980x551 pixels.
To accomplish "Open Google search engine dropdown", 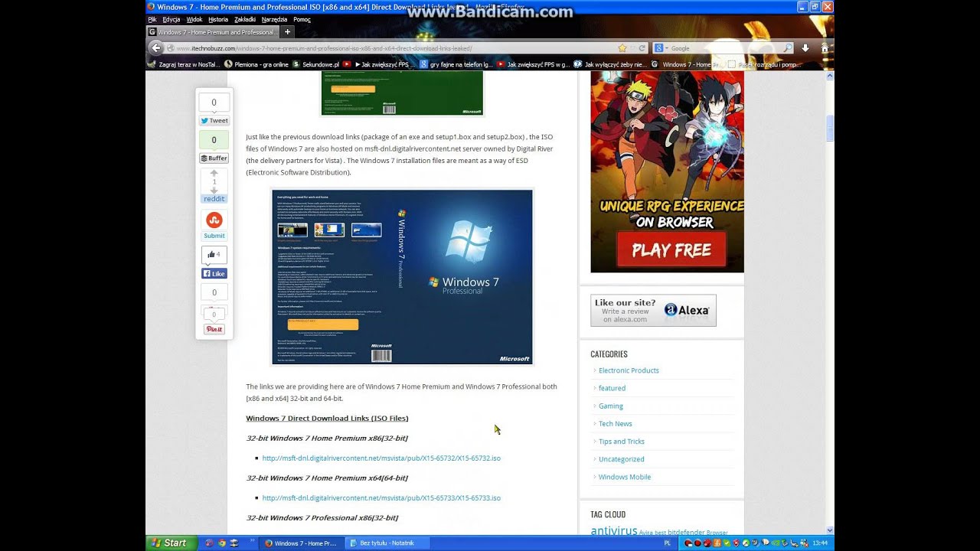I will [x=660, y=47].
